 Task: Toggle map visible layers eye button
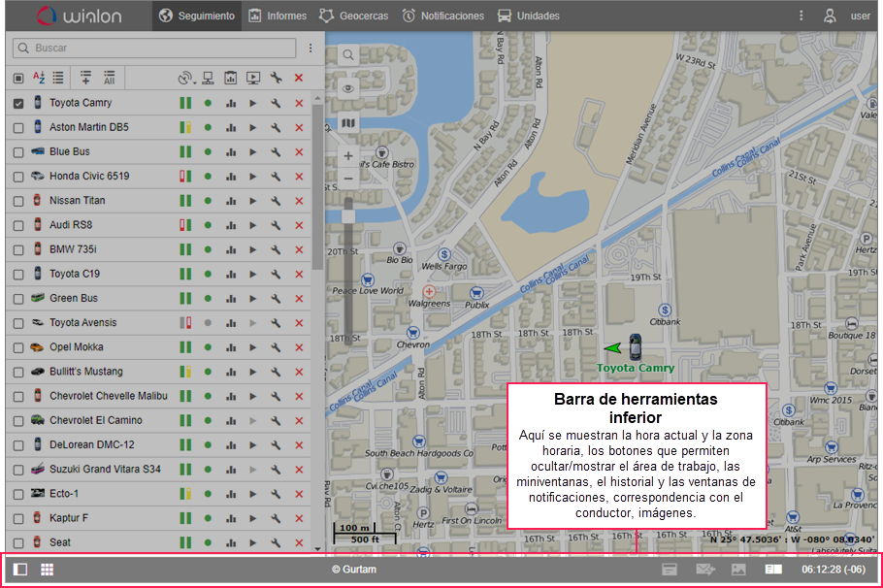click(x=348, y=88)
